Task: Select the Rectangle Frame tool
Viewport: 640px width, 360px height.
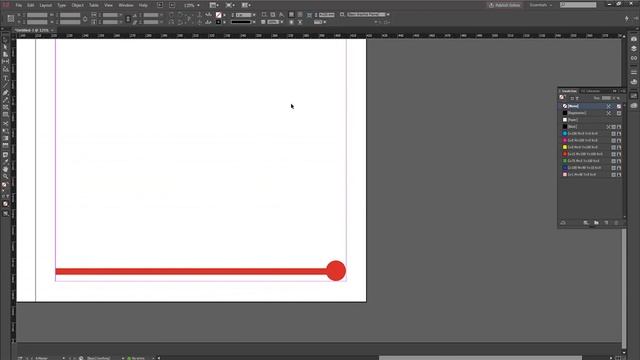Action: (x=5, y=108)
